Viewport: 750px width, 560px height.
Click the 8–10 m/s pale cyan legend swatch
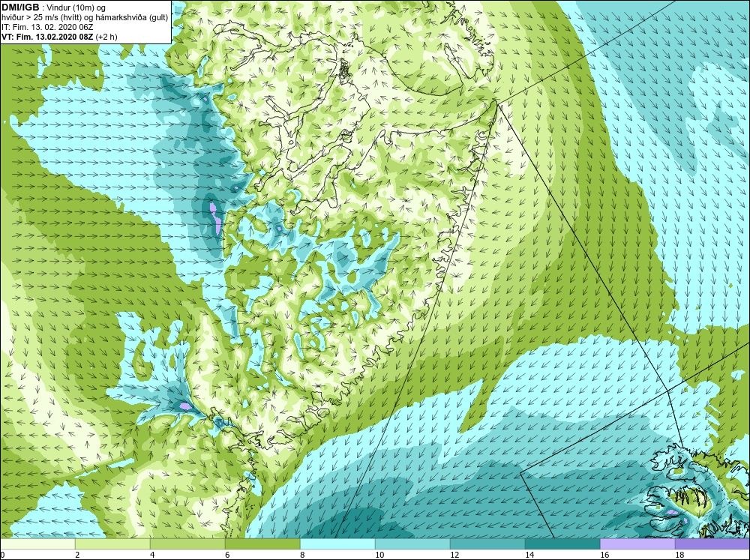[337, 544]
